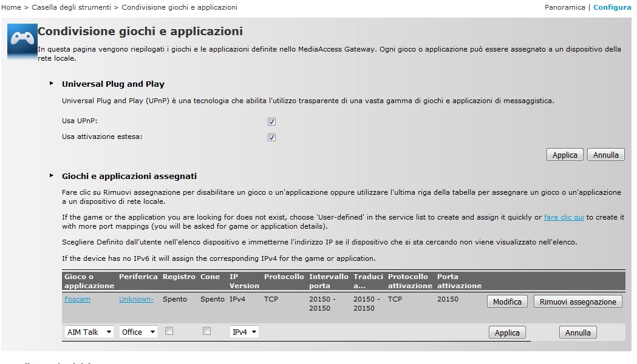637x364 pixels.
Task: Click Modifica for the Foscam row
Action: coord(507,302)
